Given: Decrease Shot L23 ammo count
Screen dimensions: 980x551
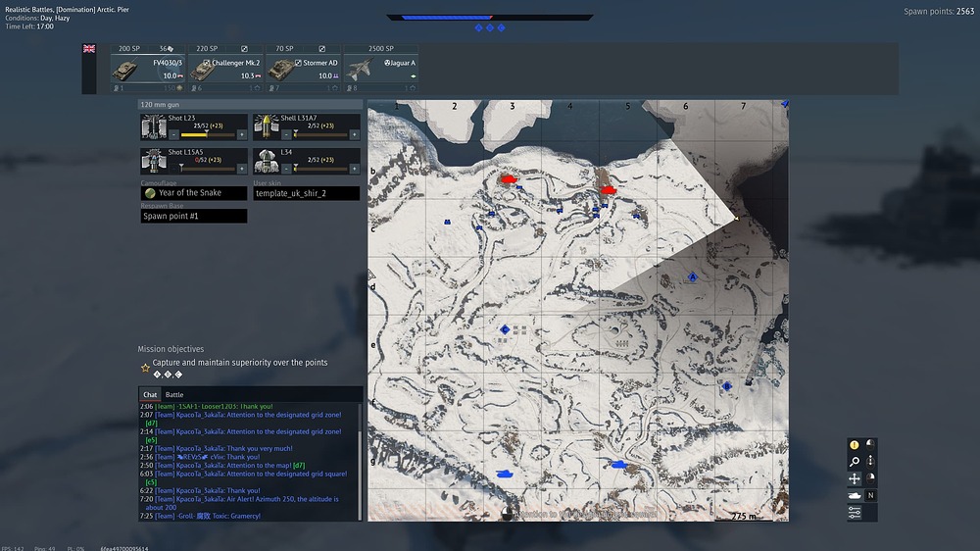Looking at the screenshot, I should point(173,134).
